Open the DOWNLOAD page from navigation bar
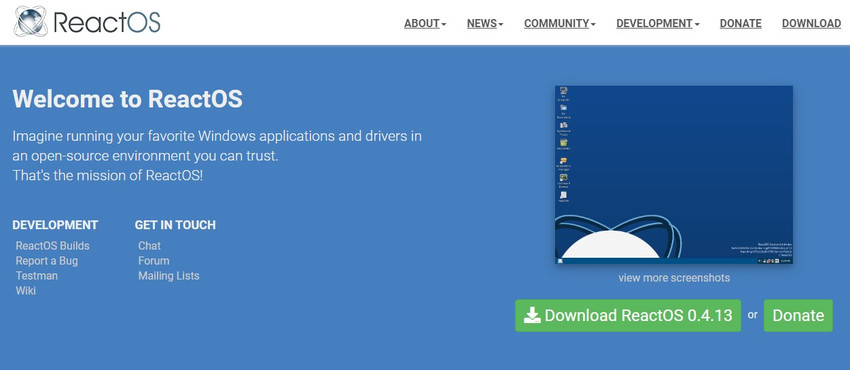The height and width of the screenshot is (370, 850). [812, 23]
